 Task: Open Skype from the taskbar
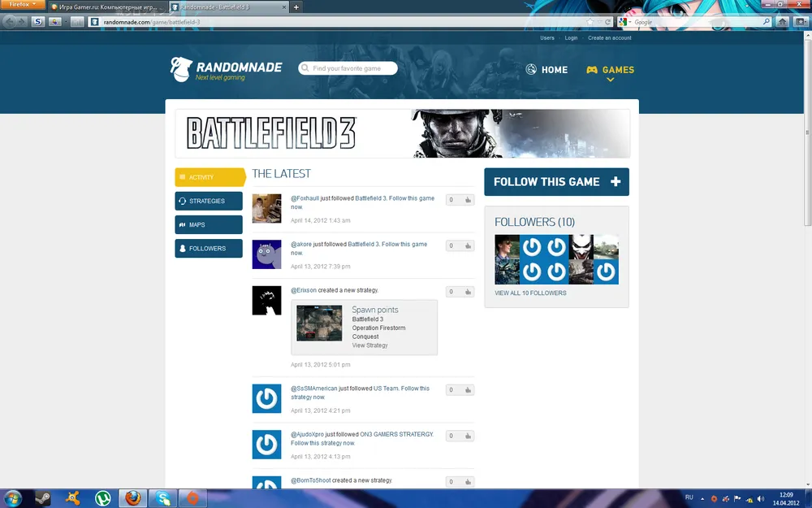(x=163, y=498)
